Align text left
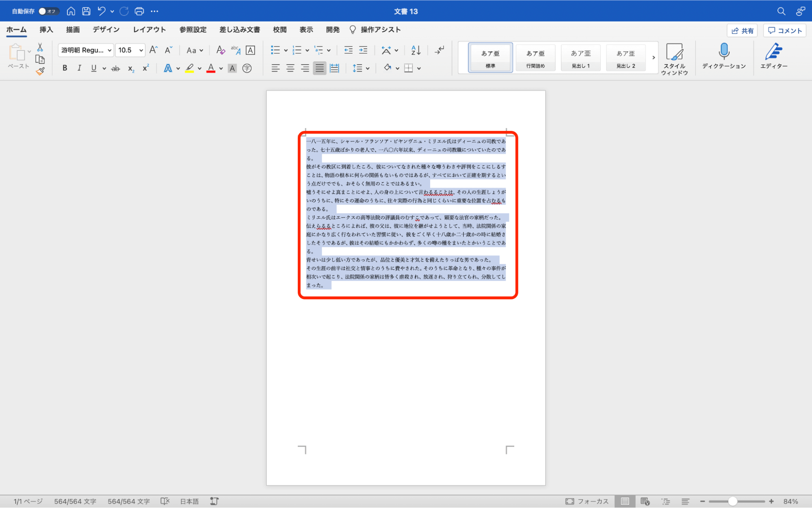The width and height of the screenshot is (812, 508). click(275, 68)
